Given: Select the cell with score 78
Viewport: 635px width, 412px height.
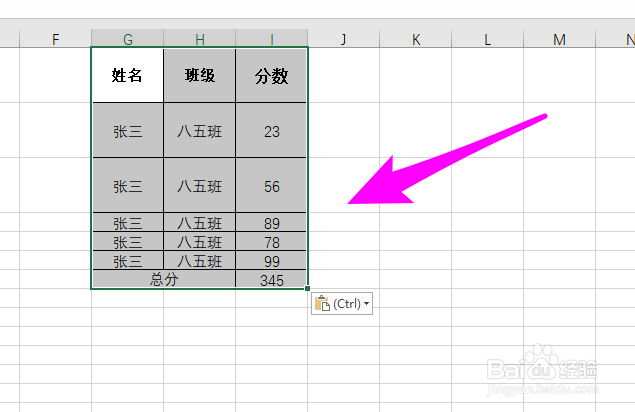Looking at the screenshot, I should pyautogui.click(x=271, y=241).
